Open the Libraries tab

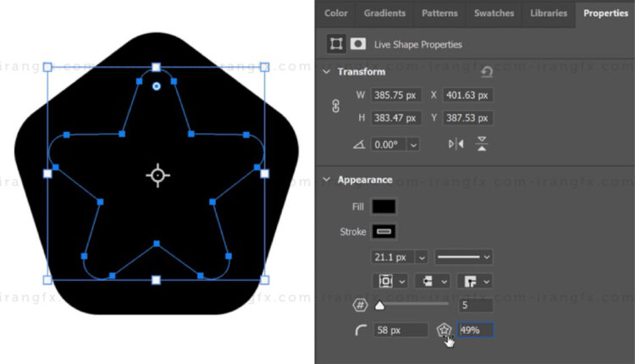[549, 13]
